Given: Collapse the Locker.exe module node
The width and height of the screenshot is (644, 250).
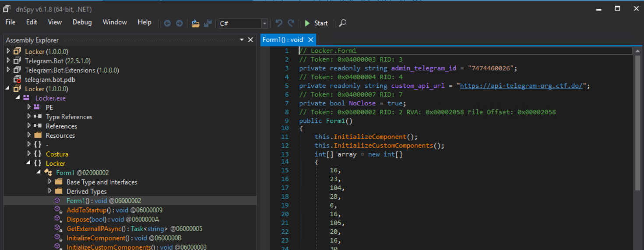Looking at the screenshot, I should click(x=18, y=98).
